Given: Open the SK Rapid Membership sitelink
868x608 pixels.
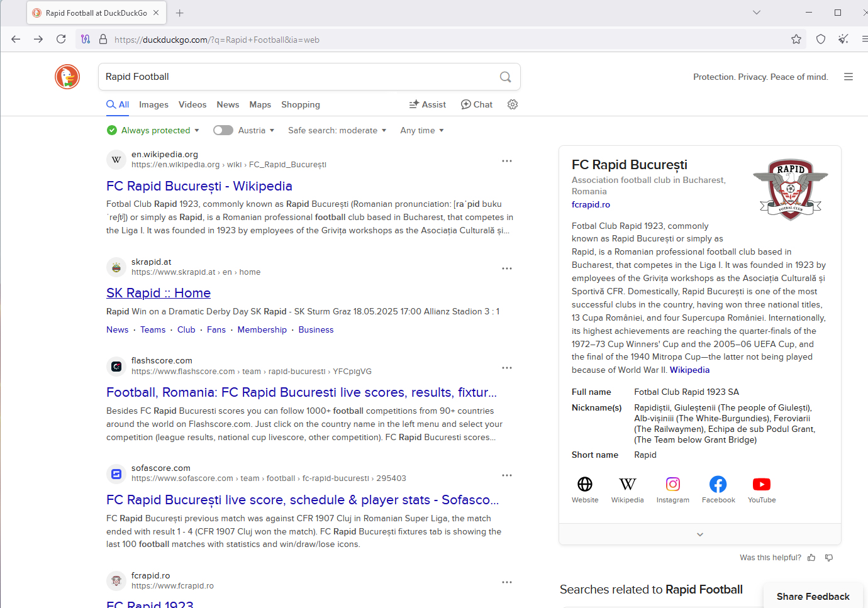Looking at the screenshot, I should tap(262, 329).
